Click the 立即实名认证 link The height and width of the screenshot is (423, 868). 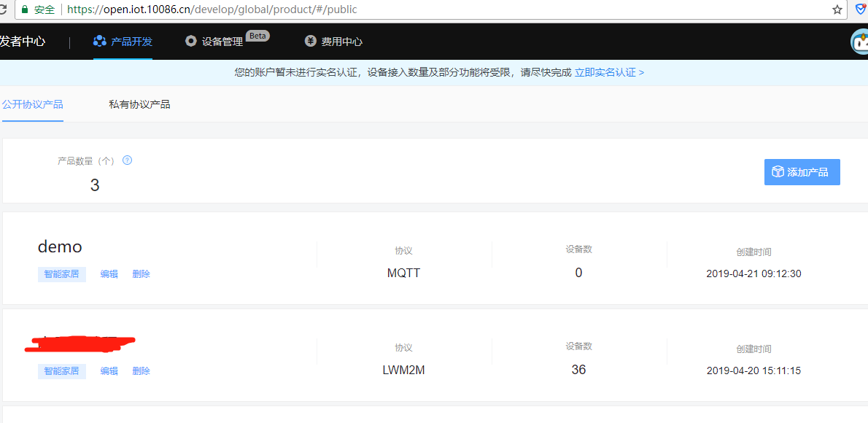click(609, 72)
